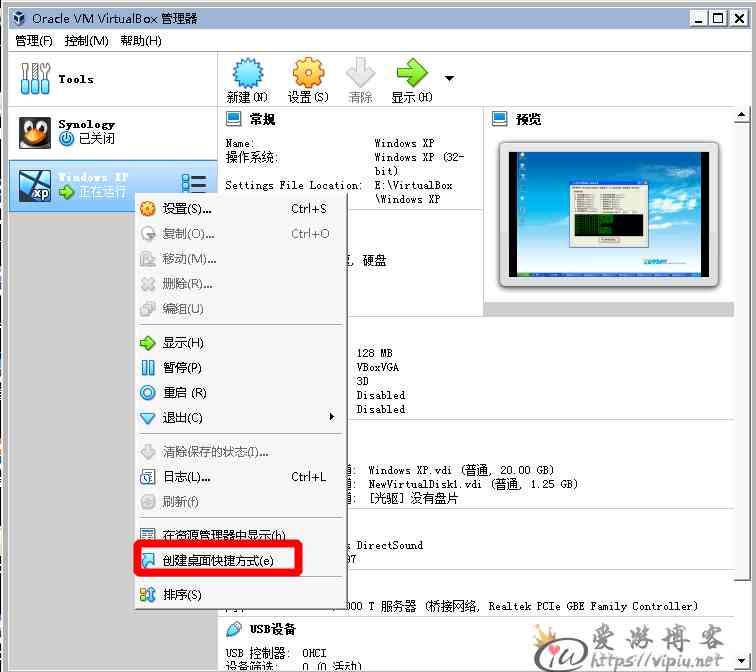Click the blue triangle icon beside 退出(C)
The image size is (756, 672).
(x=148, y=418)
